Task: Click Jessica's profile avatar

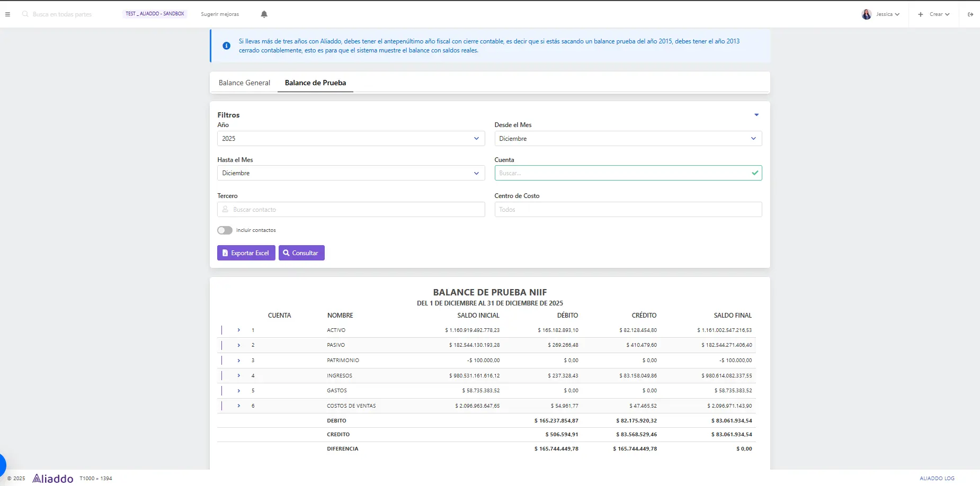Action: click(867, 14)
